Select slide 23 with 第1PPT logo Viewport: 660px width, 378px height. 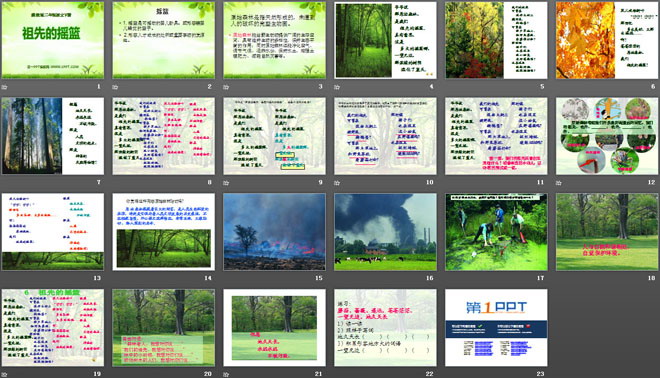click(496, 327)
